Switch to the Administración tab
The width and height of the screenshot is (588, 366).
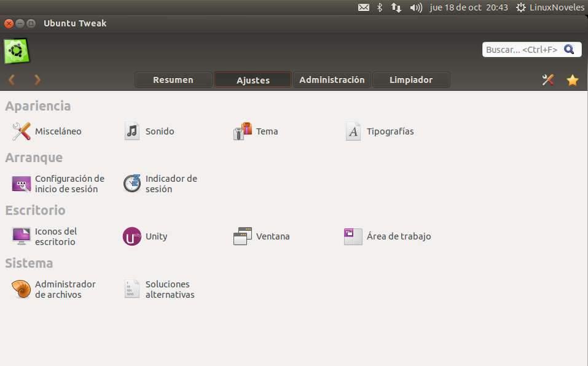332,79
